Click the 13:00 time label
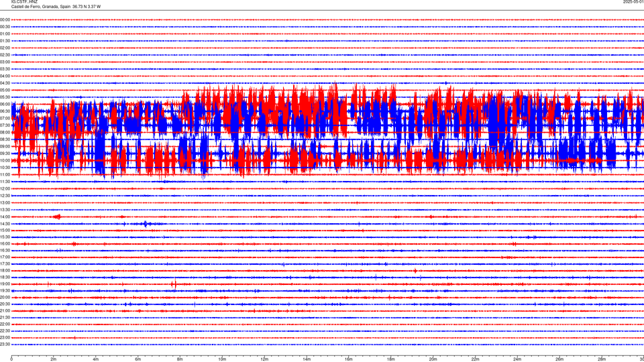Viewport: 644px width, 362px height. click(x=5, y=202)
